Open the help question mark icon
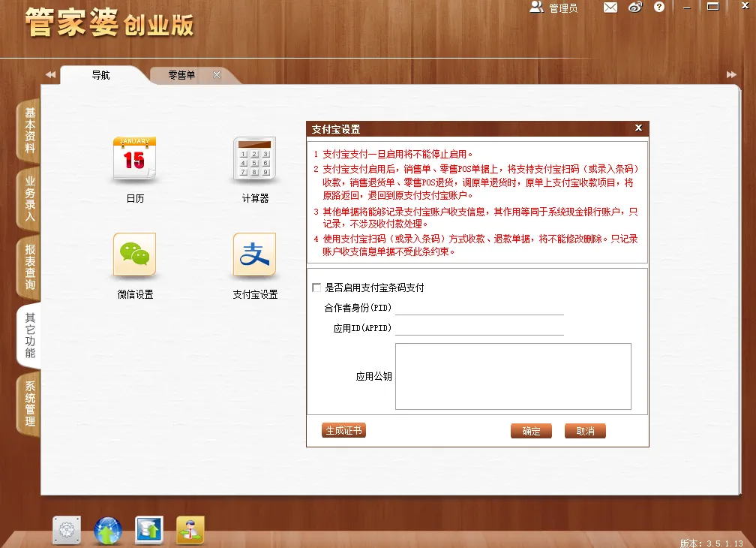The width and height of the screenshot is (756, 548). coord(659,8)
